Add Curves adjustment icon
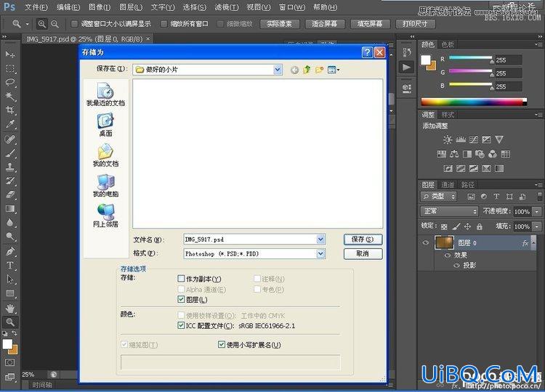The width and height of the screenshot is (545, 392). [473, 139]
